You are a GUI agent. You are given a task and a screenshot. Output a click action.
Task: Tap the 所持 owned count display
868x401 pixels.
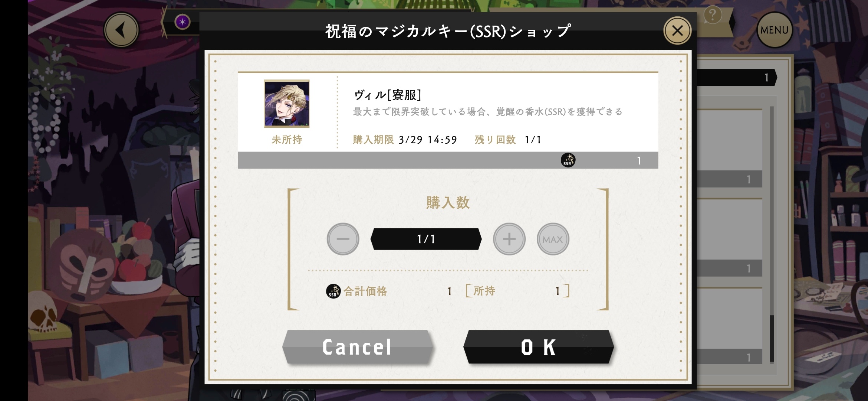(x=517, y=291)
